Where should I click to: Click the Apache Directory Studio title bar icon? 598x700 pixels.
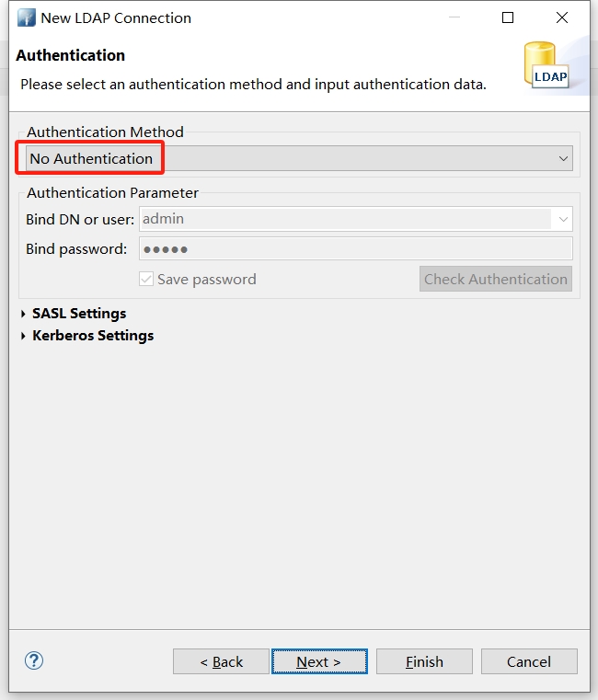point(27,17)
